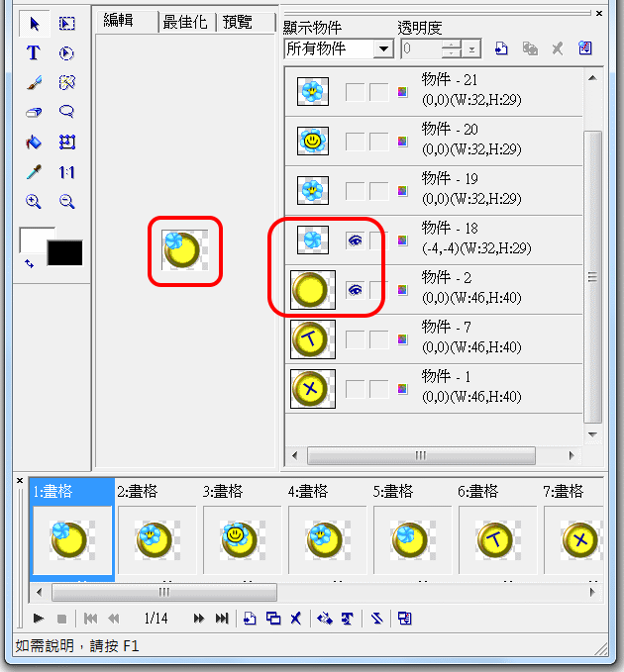Hide 物件 - 18 using its eye icon
Viewport: 624px width, 672px height.
point(354,240)
